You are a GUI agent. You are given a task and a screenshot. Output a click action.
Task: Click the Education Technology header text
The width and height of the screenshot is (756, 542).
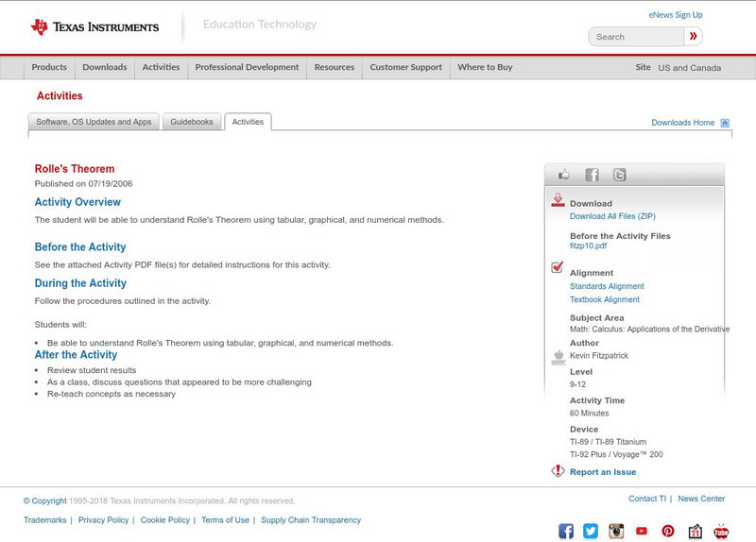[x=260, y=25]
